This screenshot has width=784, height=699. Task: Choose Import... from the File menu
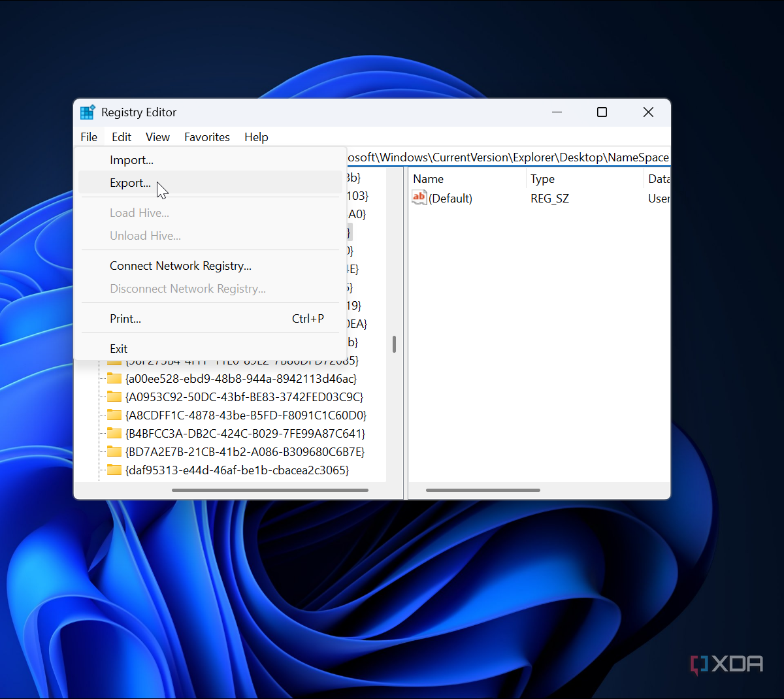pyautogui.click(x=131, y=160)
